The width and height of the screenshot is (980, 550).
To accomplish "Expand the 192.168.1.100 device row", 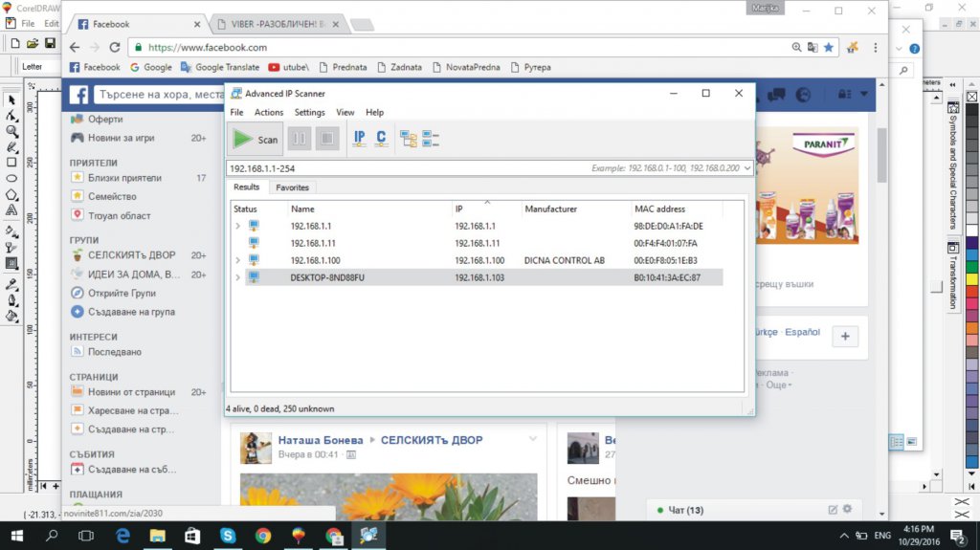I will click(x=238, y=260).
